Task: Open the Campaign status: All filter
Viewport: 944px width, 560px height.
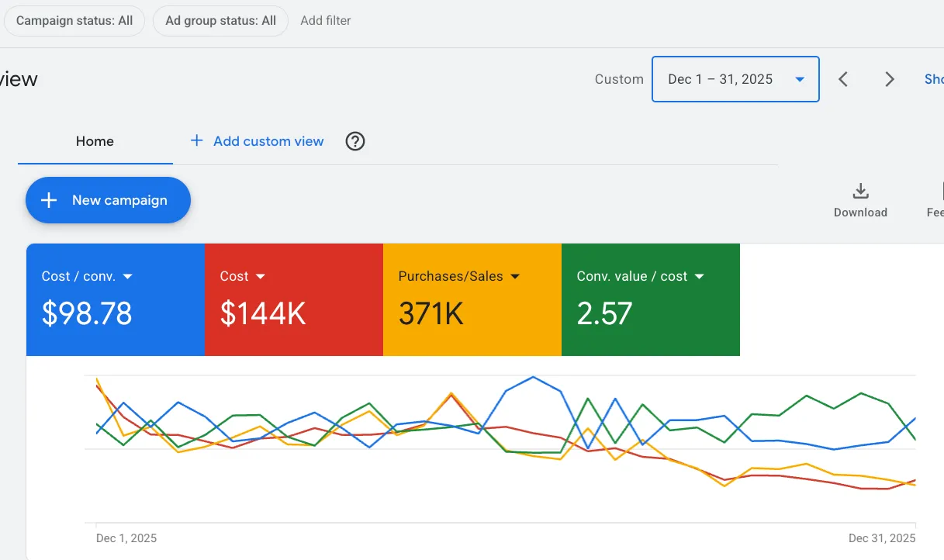Action: coord(74,21)
